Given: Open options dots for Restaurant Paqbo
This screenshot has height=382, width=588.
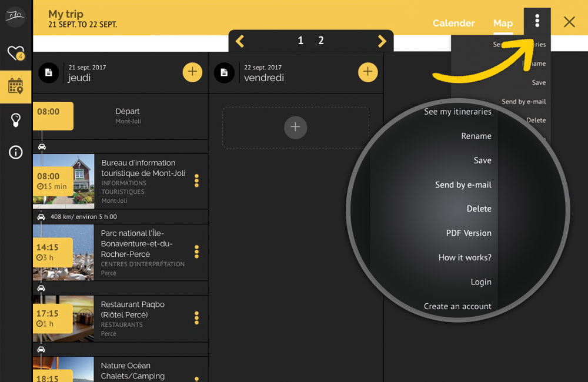Looking at the screenshot, I should (196, 318).
